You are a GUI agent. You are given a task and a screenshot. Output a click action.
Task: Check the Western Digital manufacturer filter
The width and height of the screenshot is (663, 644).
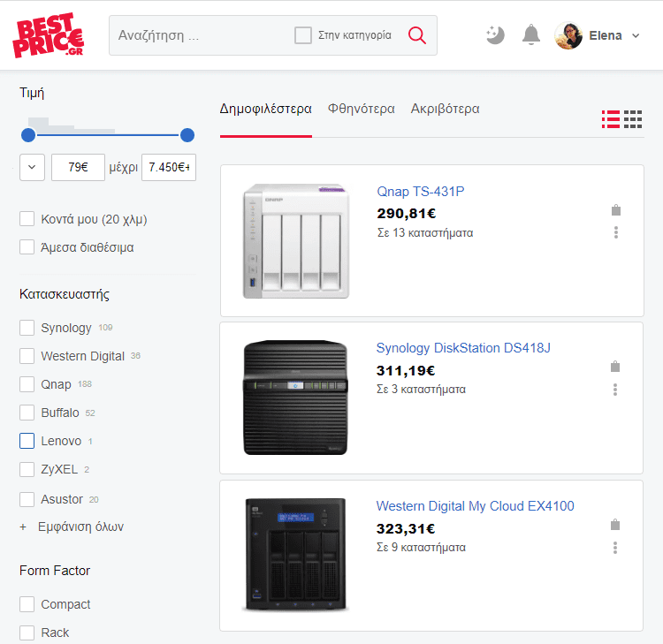27,356
